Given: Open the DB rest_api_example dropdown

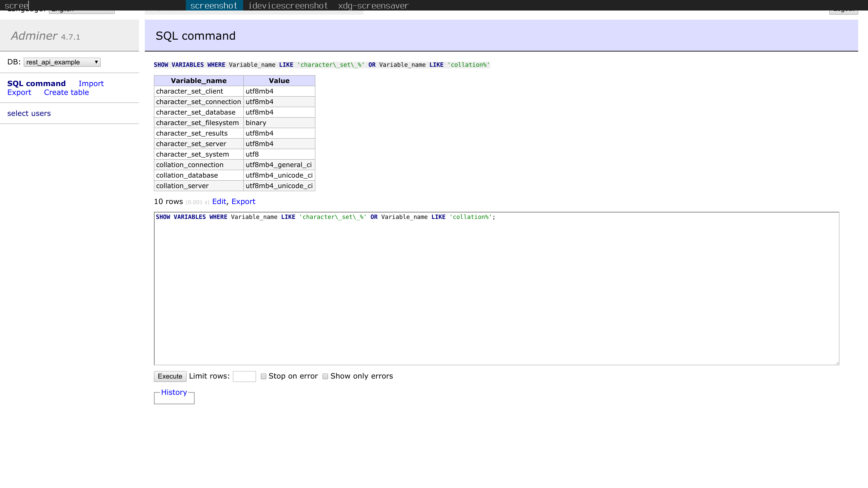Looking at the screenshot, I should click(62, 62).
